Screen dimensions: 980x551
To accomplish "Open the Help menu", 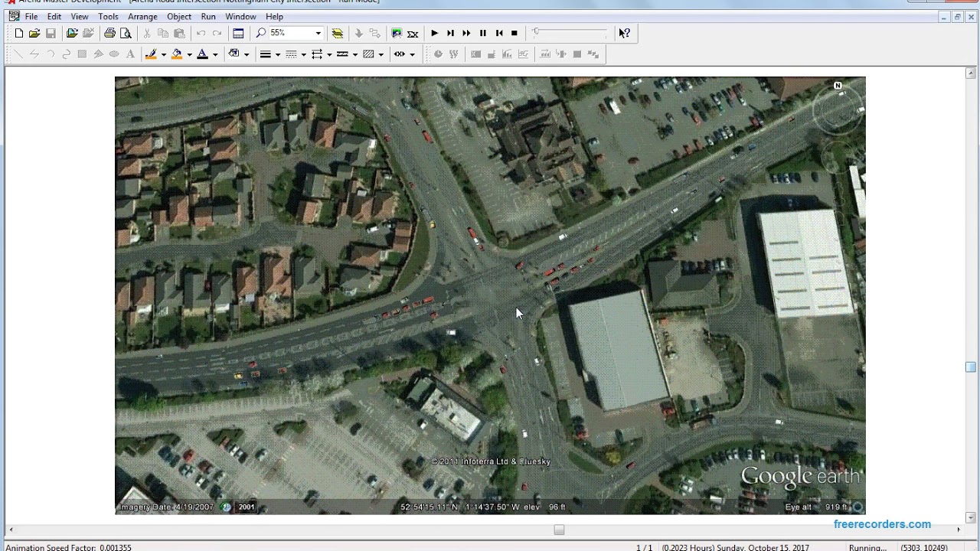I will [274, 17].
